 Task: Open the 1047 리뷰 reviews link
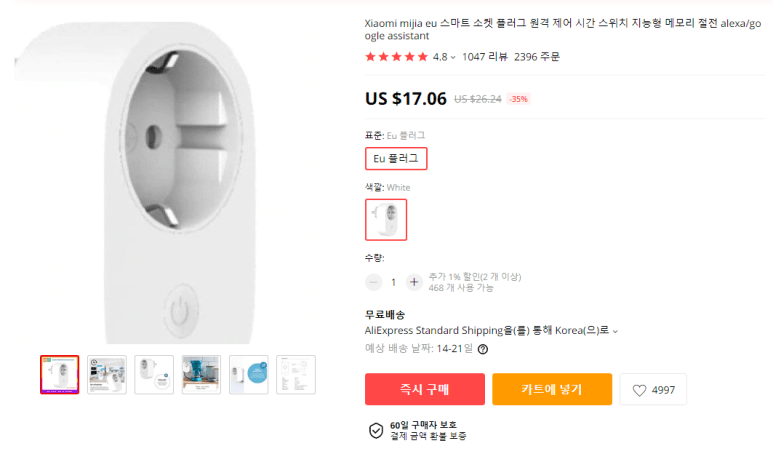click(x=484, y=57)
